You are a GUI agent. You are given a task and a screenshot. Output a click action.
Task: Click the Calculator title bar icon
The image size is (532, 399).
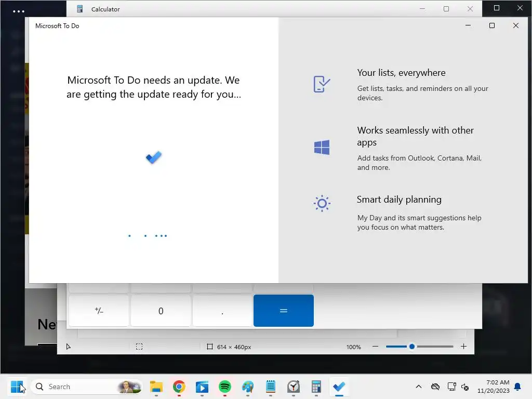[79, 9]
